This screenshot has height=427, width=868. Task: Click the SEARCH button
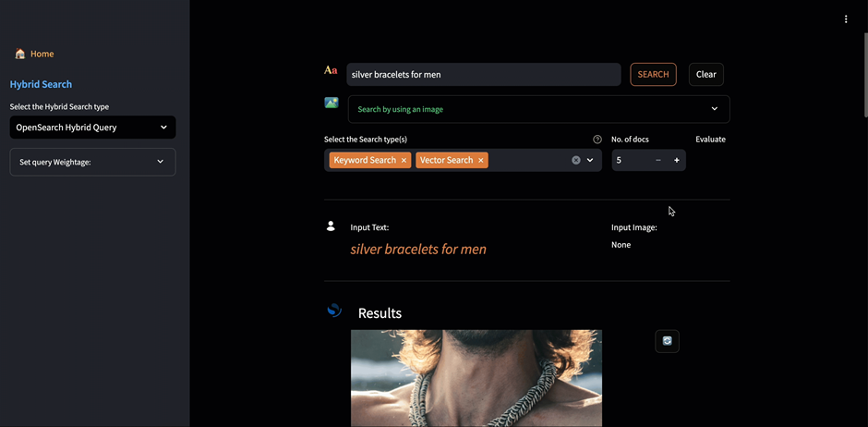click(x=653, y=74)
